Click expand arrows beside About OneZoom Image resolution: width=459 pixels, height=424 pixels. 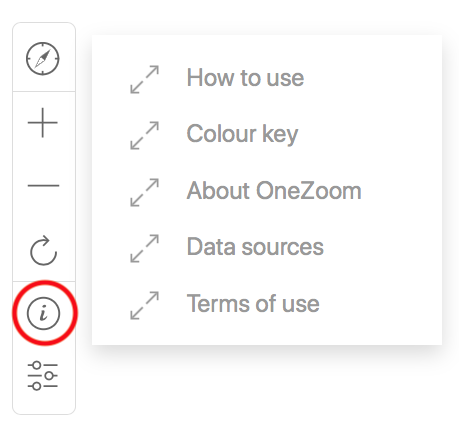[x=144, y=192]
